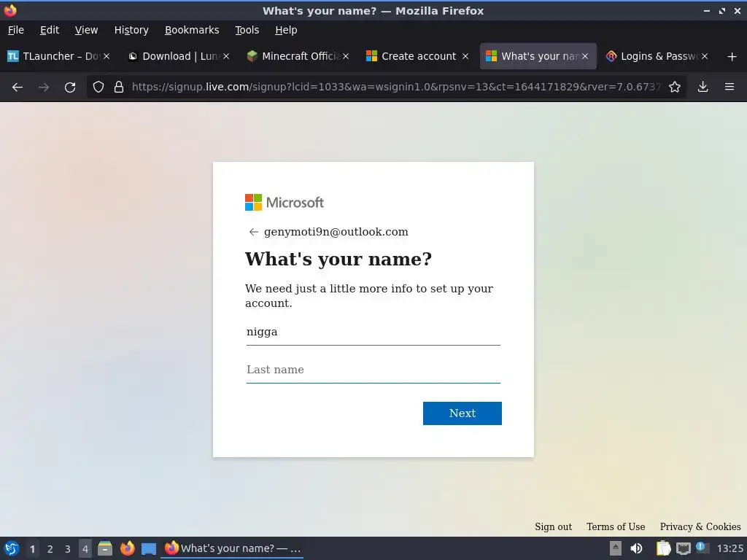
Task: Click the first name input field
Action: 373,332
